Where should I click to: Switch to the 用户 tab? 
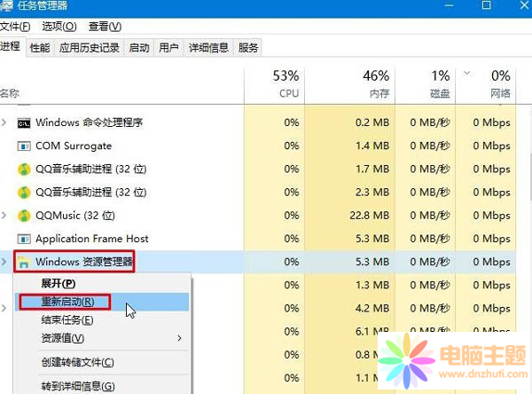168,48
